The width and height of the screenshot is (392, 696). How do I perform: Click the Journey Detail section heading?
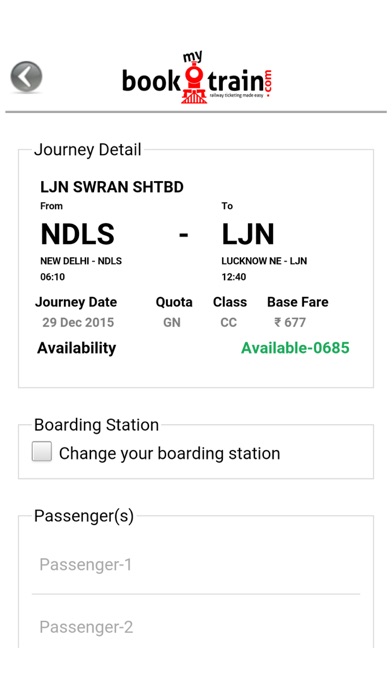(87, 150)
